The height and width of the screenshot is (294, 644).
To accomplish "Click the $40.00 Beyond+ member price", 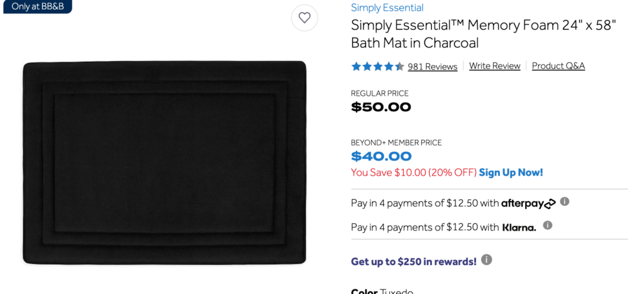I will coord(381,157).
